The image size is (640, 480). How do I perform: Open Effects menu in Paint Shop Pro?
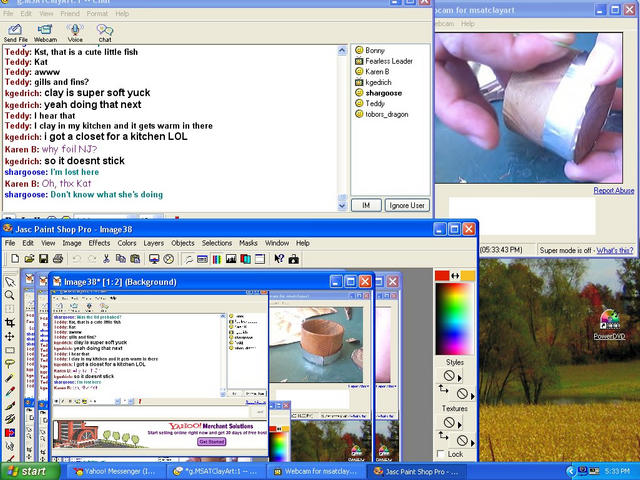(x=99, y=243)
